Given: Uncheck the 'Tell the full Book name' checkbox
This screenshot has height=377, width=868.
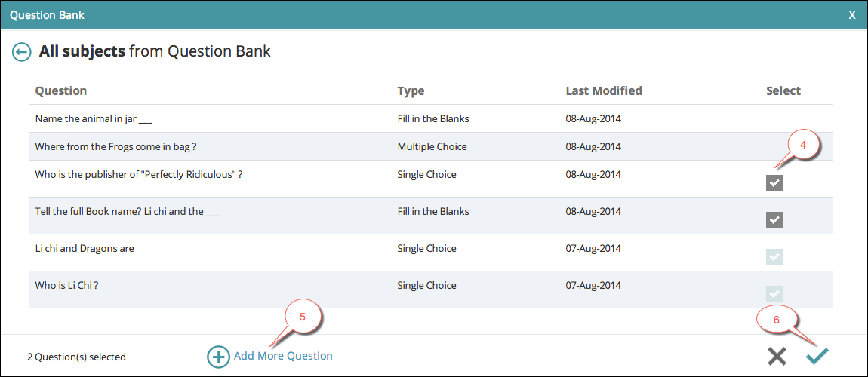Looking at the screenshot, I should click(774, 219).
